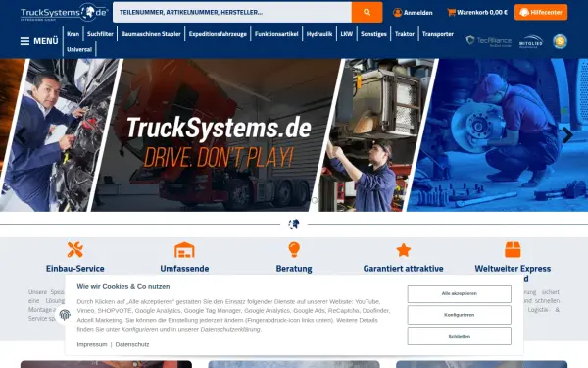The height and width of the screenshot is (368, 588).
Task: Go to previous slide with left arrow
Action: click(x=21, y=135)
